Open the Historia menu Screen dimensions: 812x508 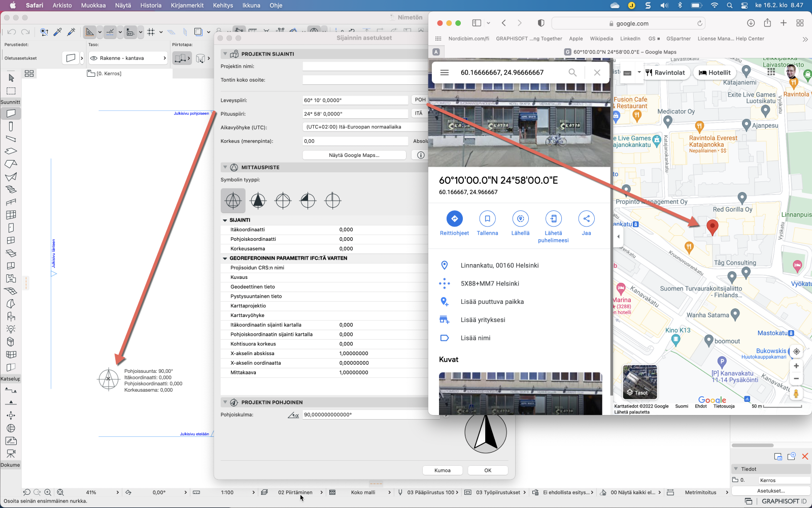[151, 5]
